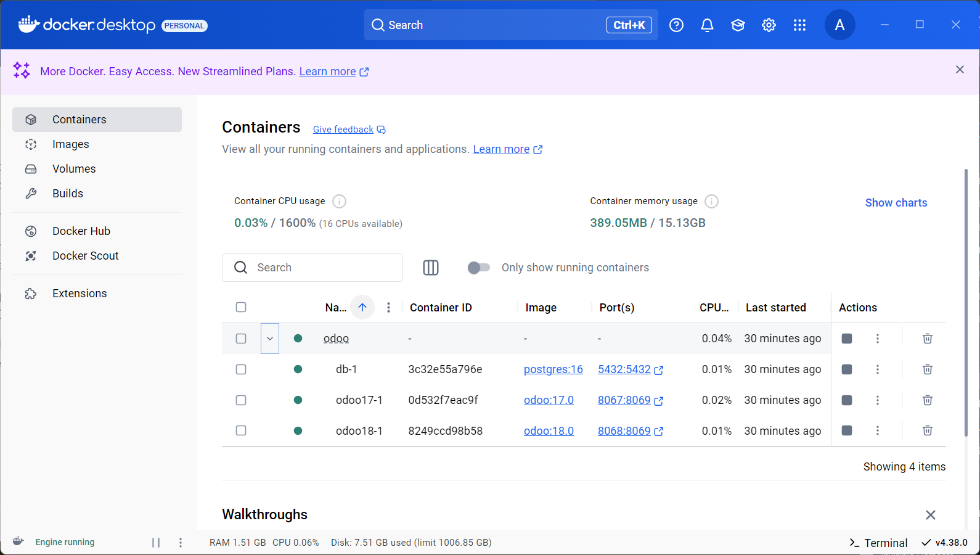The width and height of the screenshot is (980, 555).
Task: Click memory usage info icon
Action: (711, 201)
